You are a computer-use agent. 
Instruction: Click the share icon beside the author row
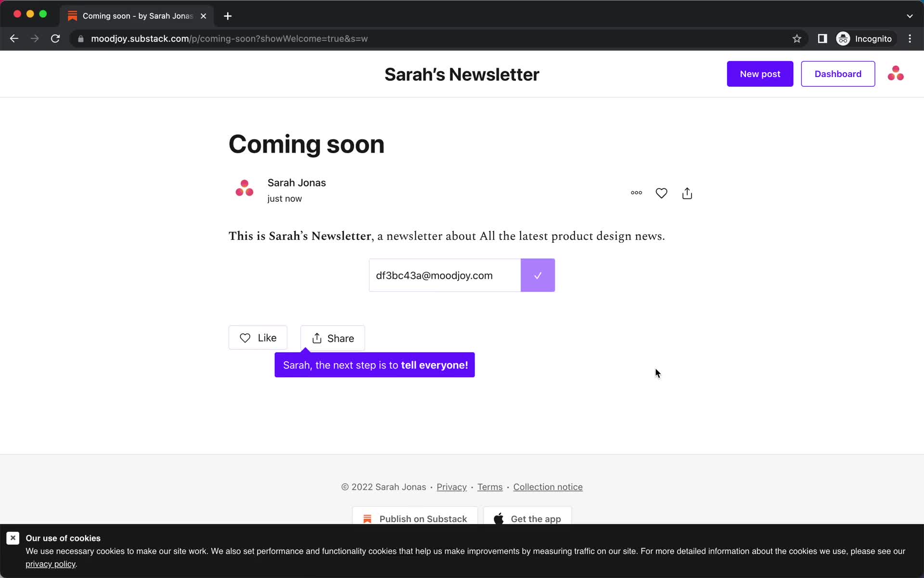click(687, 193)
